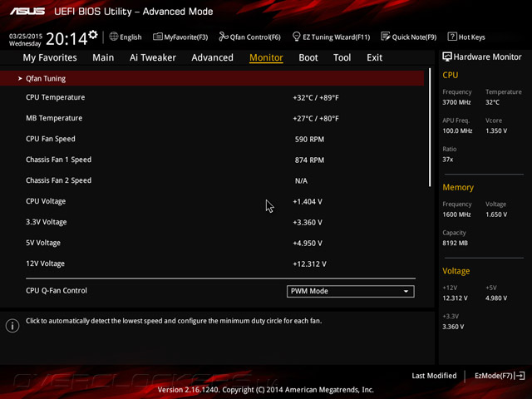The image size is (532, 399).
Task: Click the main list vertical scrollbar
Action: [x=430, y=127]
